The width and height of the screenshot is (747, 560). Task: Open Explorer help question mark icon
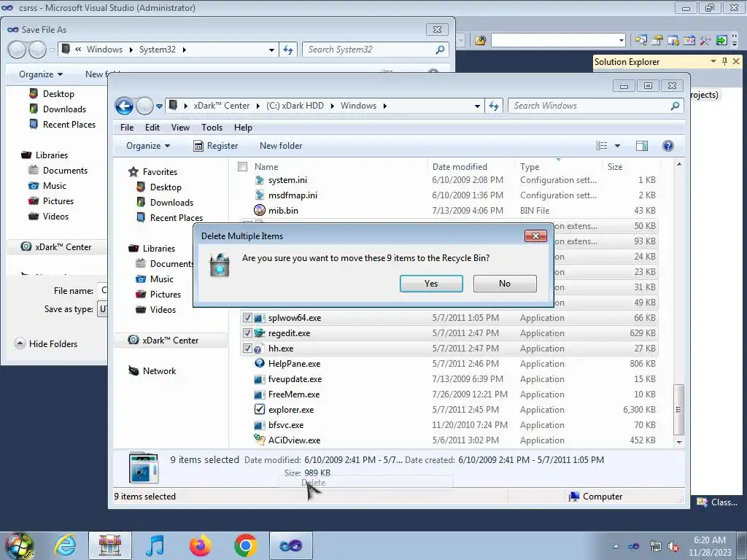click(x=668, y=146)
